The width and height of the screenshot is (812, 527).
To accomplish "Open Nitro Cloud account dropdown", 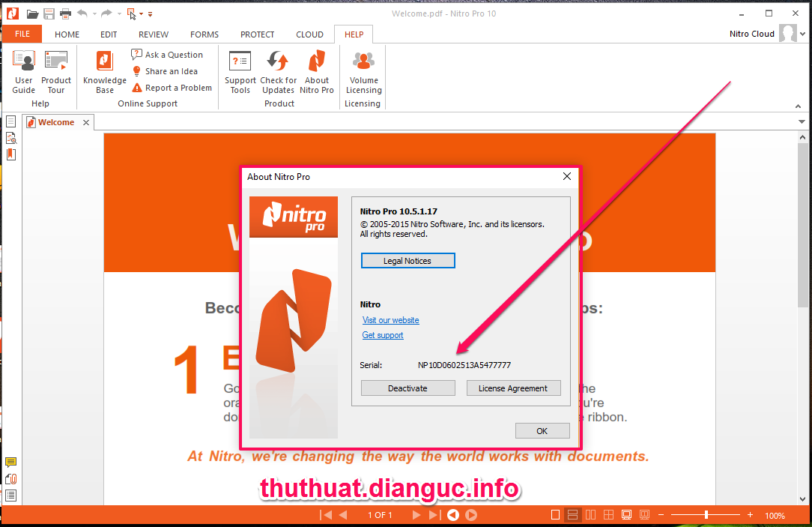I will point(803,34).
